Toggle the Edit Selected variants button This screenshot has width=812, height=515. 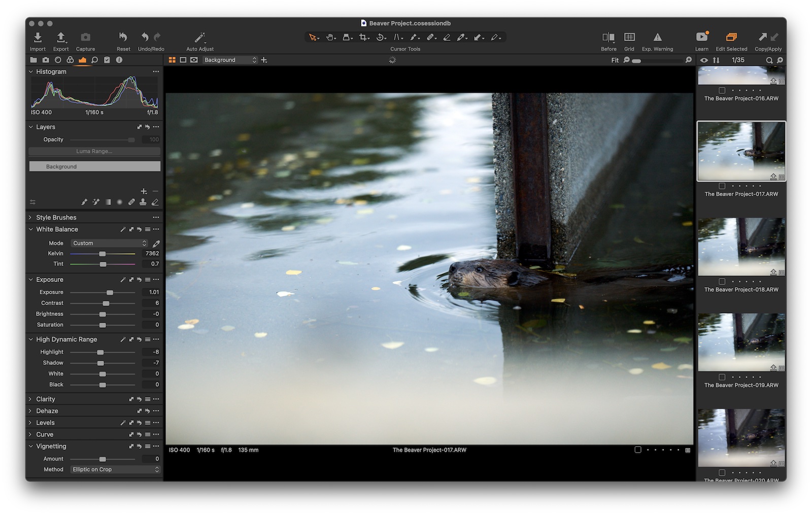731,37
